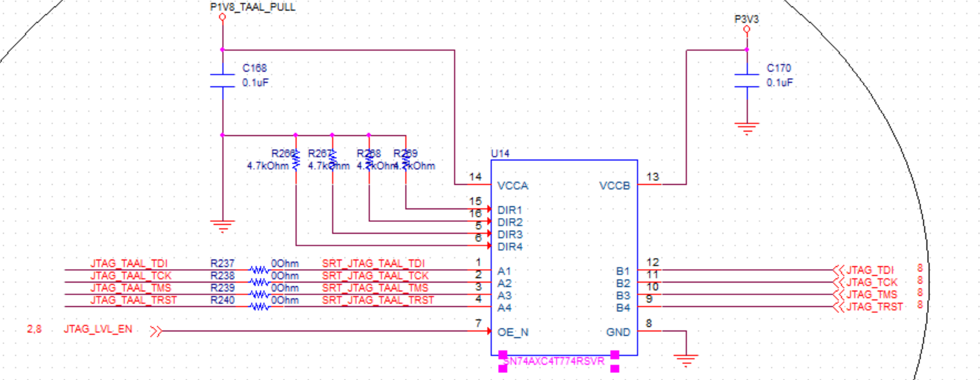Select the P1V8_TAAL_PULL power symbol
Image resolution: width=980 pixels, height=380 pixels.
[x=222, y=17]
